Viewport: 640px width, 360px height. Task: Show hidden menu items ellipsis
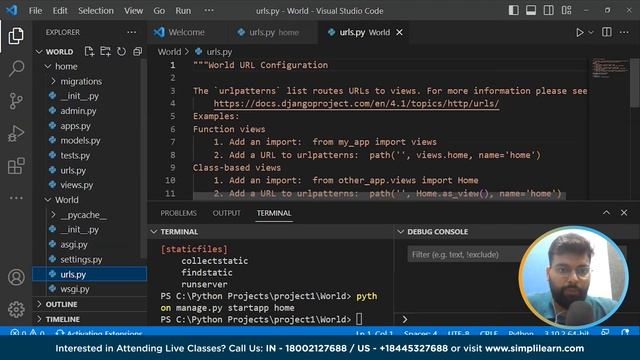[209, 11]
